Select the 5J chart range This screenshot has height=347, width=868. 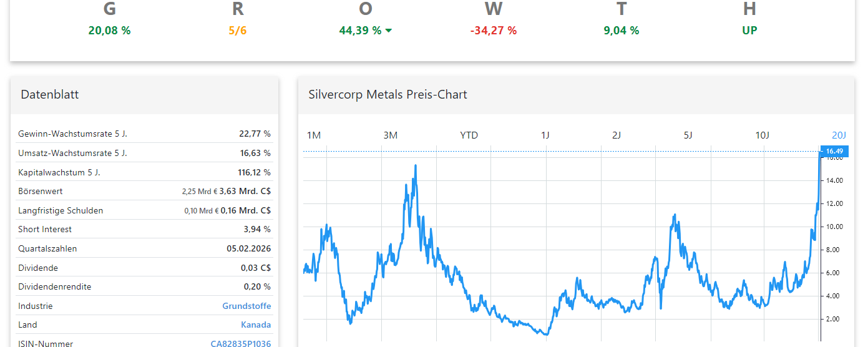coord(688,135)
